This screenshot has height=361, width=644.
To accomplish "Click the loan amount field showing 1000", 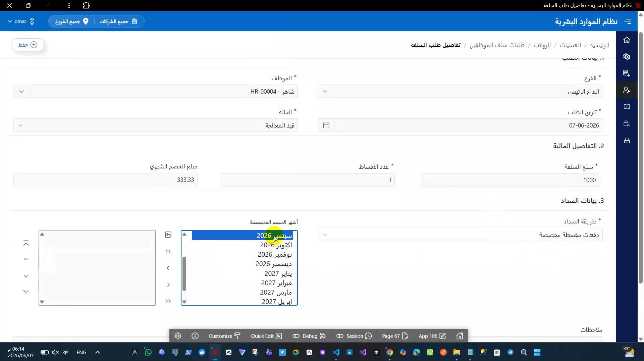I will point(510,180).
